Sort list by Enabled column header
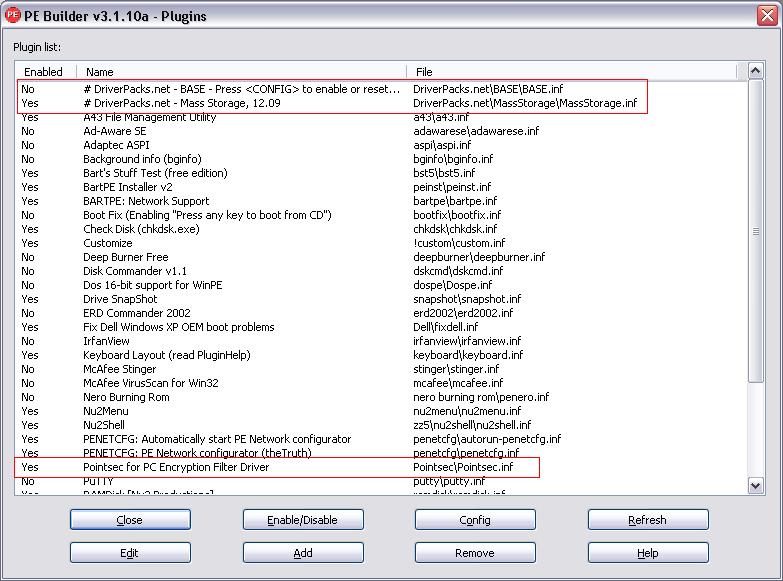Image resolution: width=783 pixels, height=581 pixels. [x=44, y=72]
